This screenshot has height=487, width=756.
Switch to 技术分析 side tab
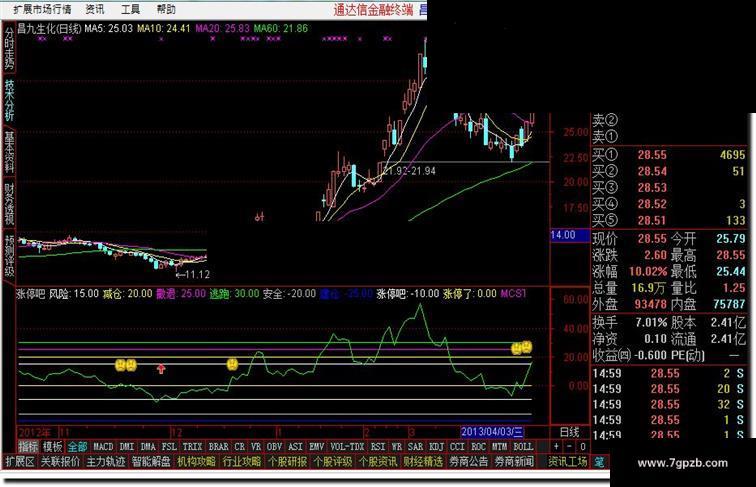point(9,100)
